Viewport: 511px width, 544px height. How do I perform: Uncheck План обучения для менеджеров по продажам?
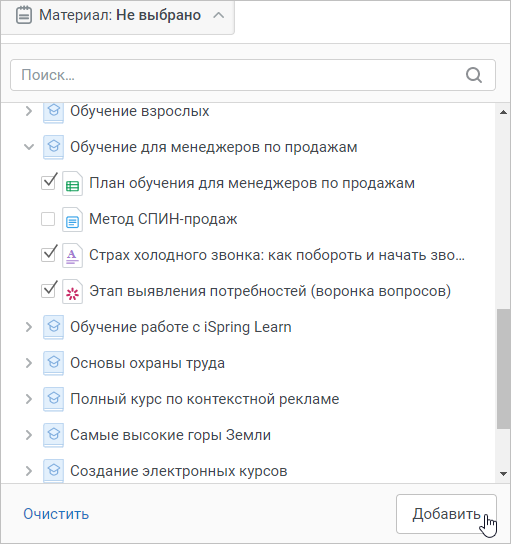tap(48, 182)
